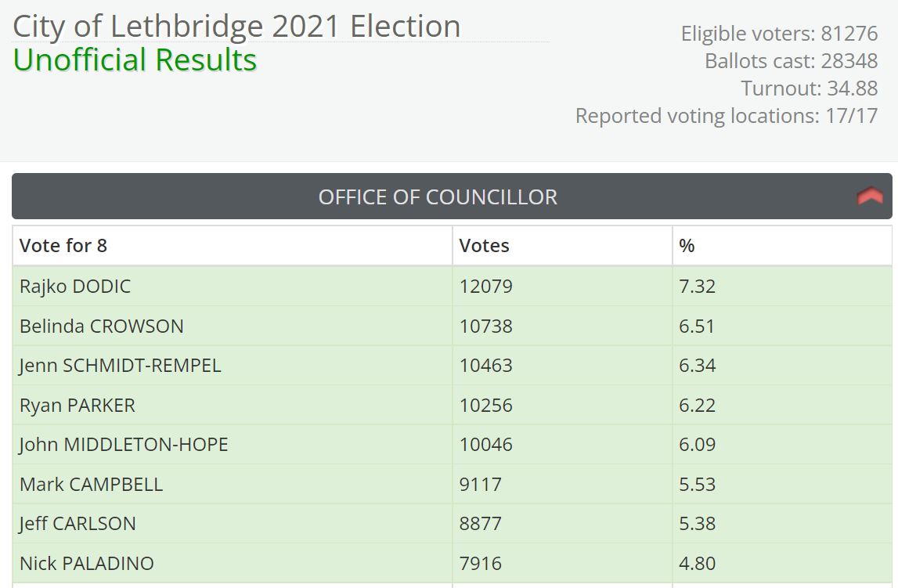The image size is (898, 588).
Task: Click the City of Lethbridge 2021 Election title
Action: [235, 25]
